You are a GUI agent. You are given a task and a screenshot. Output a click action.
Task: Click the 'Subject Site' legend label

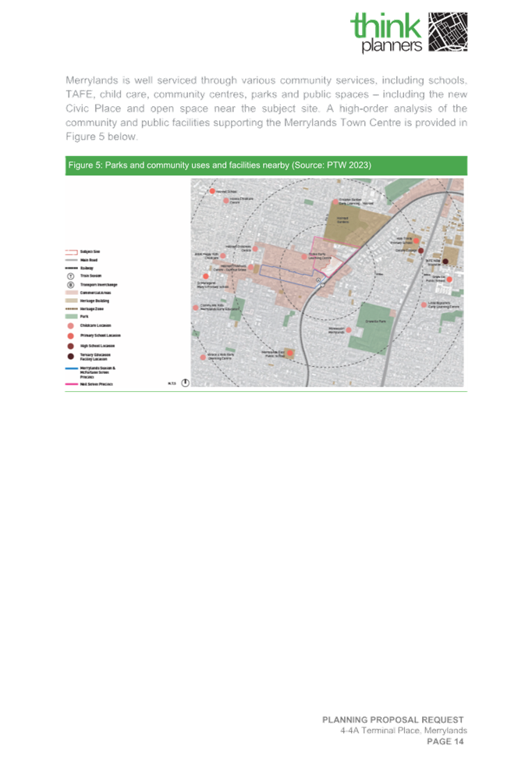coord(90,251)
